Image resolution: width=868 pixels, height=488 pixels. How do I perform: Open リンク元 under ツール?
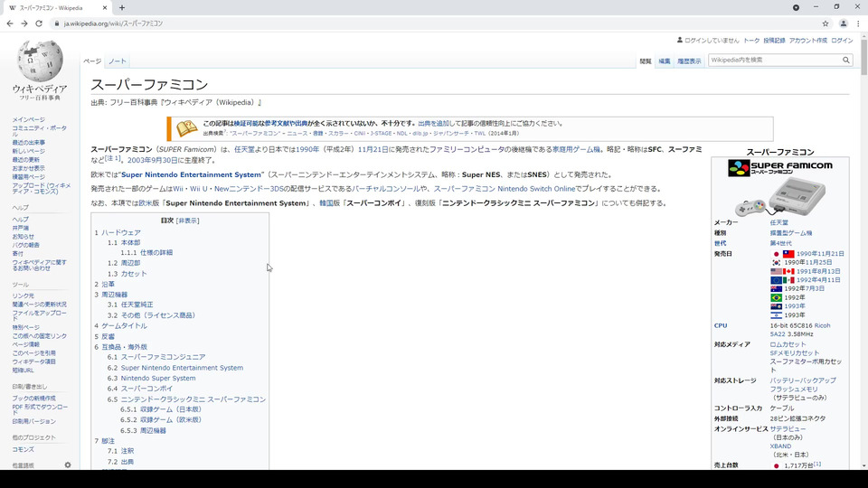[x=24, y=296]
